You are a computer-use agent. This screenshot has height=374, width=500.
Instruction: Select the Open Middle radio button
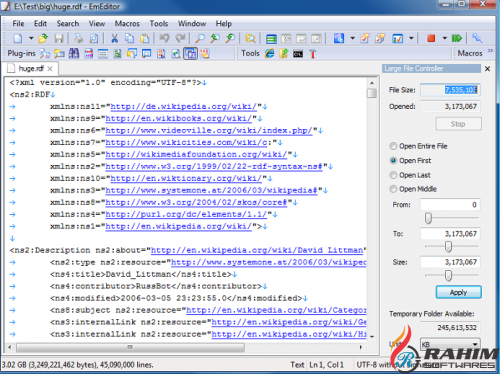(393, 189)
